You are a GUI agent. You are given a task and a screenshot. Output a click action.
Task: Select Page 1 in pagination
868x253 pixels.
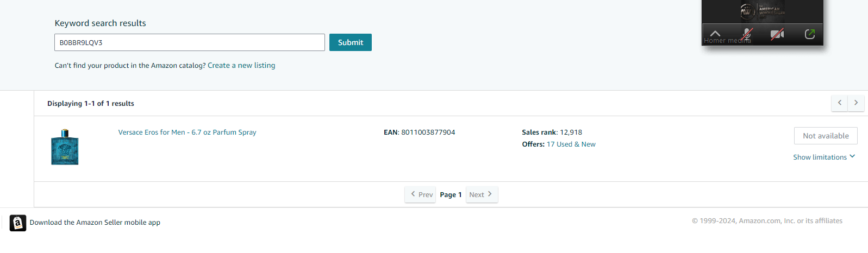pos(451,194)
